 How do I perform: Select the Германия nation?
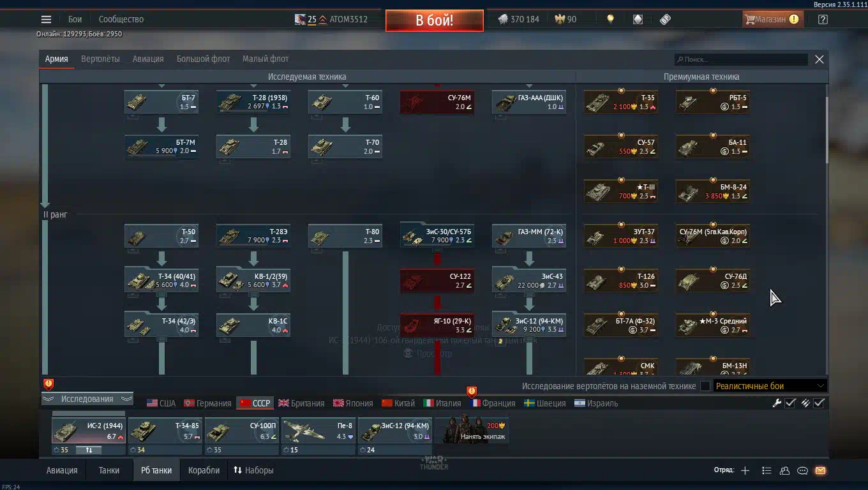pyautogui.click(x=207, y=403)
